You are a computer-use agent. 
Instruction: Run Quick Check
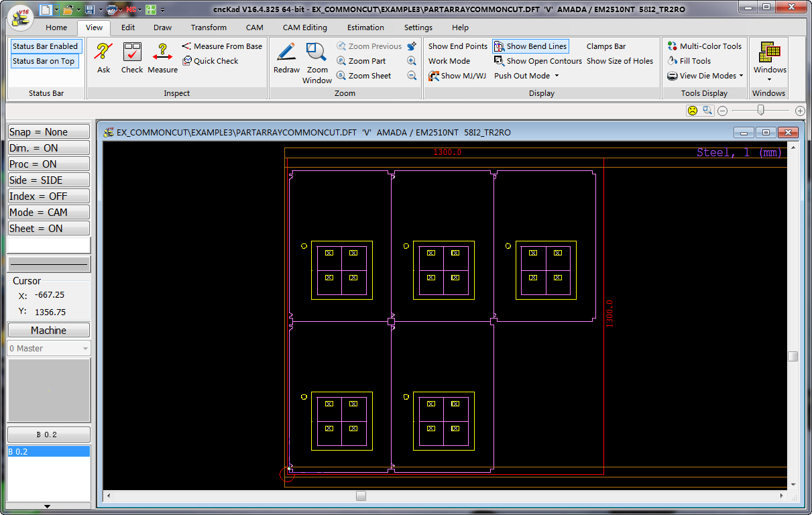click(x=211, y=61)
